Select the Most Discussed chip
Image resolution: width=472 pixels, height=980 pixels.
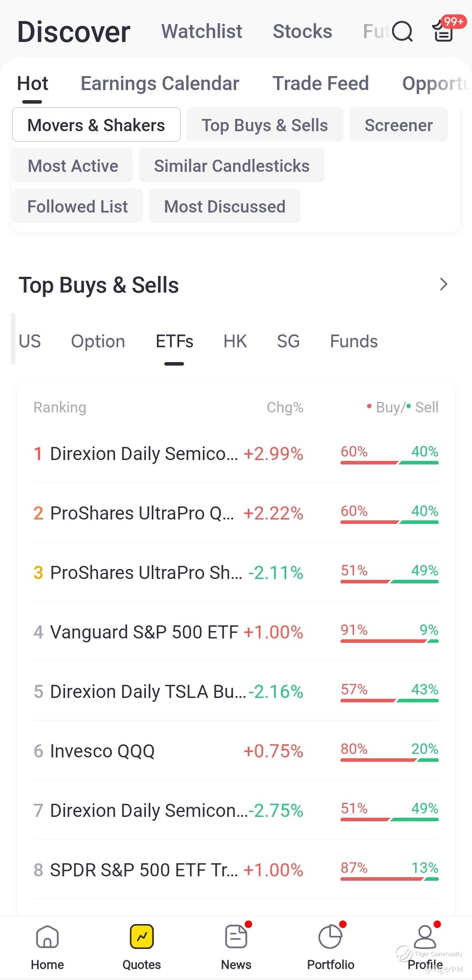(x=225, y=206)
